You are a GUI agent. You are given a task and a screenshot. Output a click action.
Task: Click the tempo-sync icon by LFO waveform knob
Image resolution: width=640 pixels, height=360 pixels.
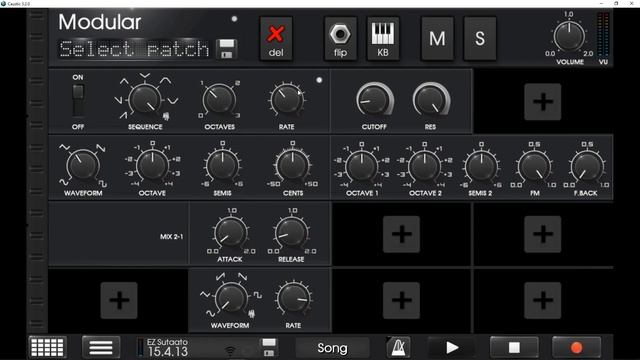coord(251,314)
